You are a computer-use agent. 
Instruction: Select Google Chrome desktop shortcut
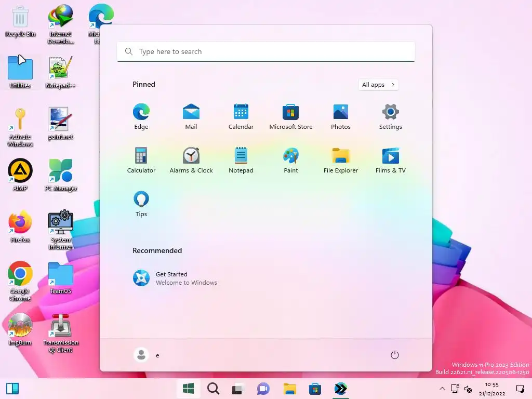(20, 281)
